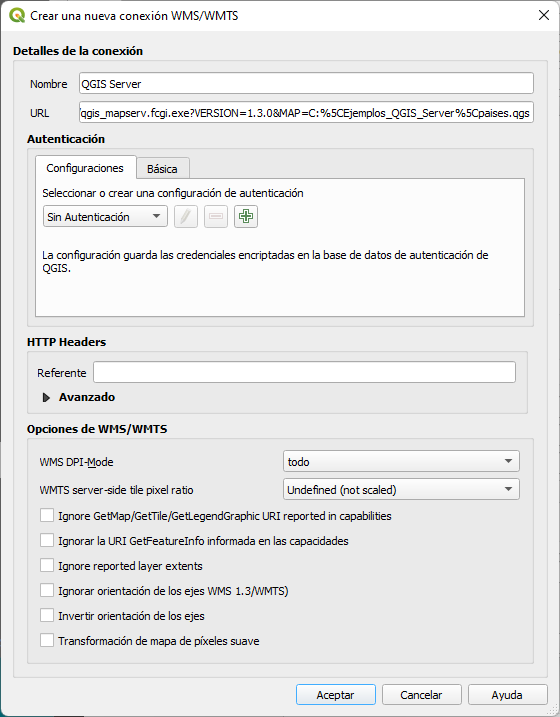The image size is (560, 717).
Task: Switch to the Básica authentication tab
Action: click(x=162, y=169)
